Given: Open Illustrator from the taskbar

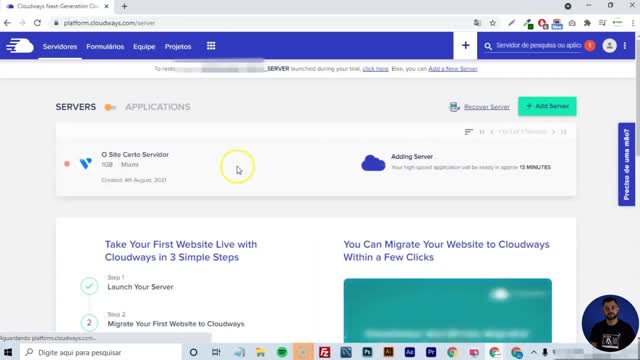Looking at the screenshot, I should pyautogui.click(x=388, y=352).
